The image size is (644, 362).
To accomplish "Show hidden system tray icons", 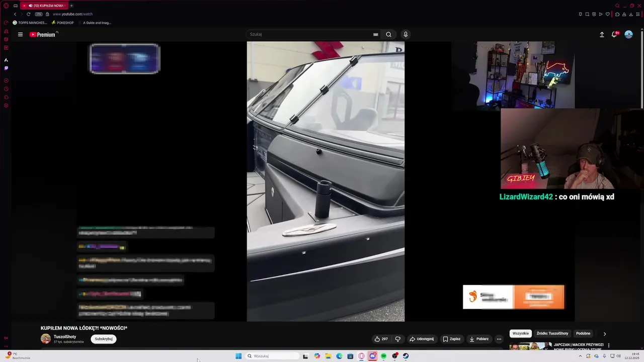I will pos(580,356).
